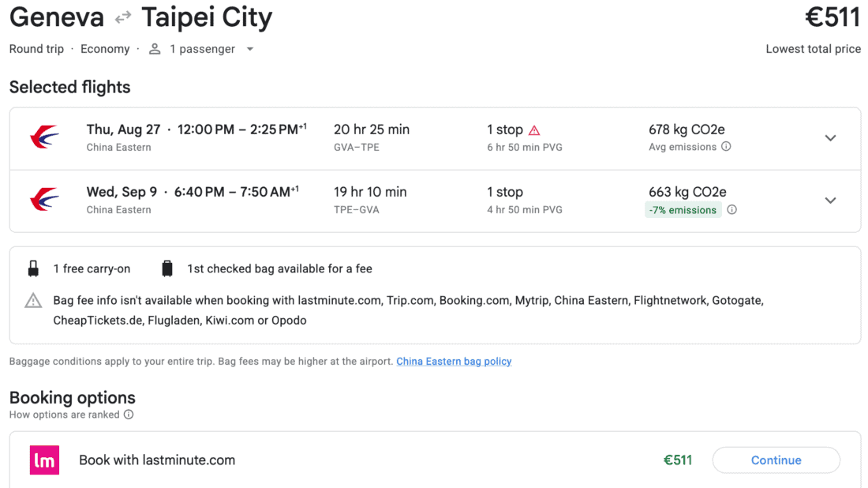Click the carry-on bag icon
Viewport: 868px width, 488px height.
point(33,268)
